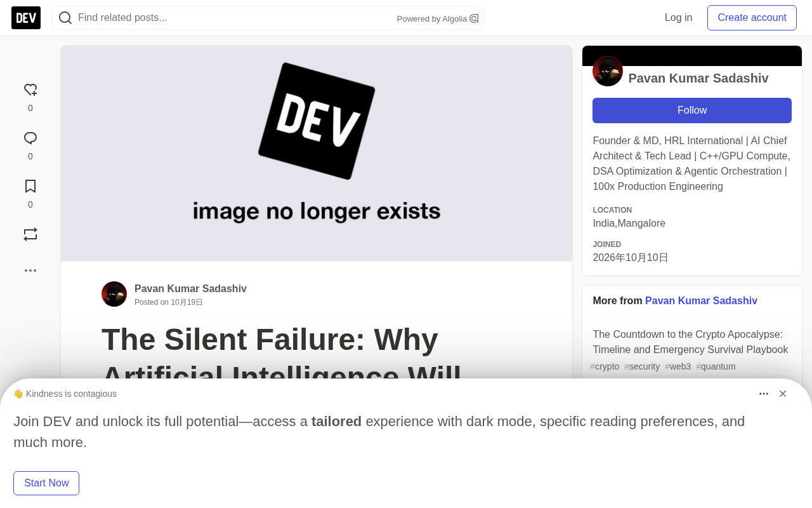Click the Algolia logo icon

(474, 18)
